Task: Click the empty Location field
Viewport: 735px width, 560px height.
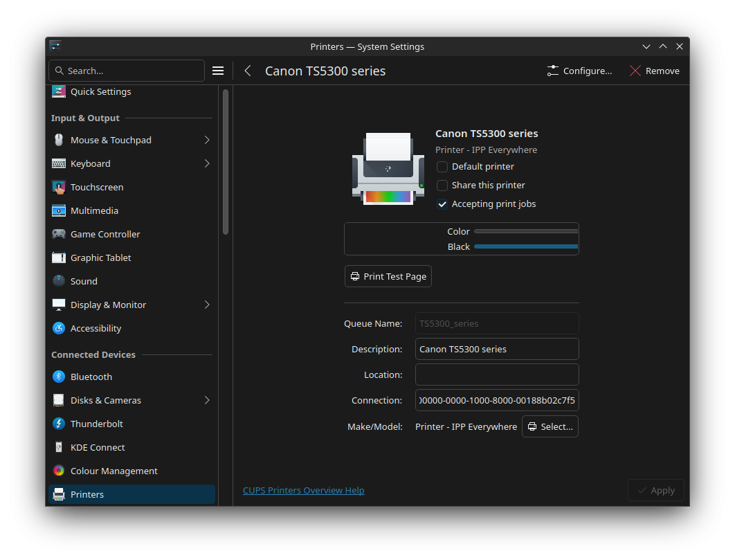Action: coord(497,374)
